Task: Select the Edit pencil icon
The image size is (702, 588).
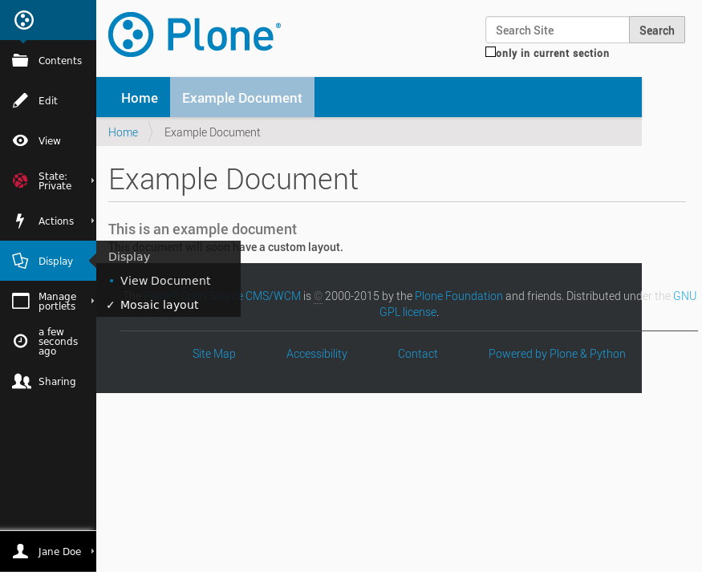Action: [x=19, y=100]
